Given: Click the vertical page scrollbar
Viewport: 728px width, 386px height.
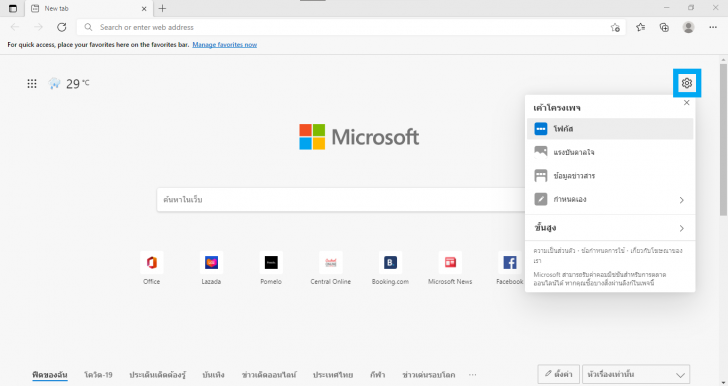Looking at the screenshot, I should 723,139.
